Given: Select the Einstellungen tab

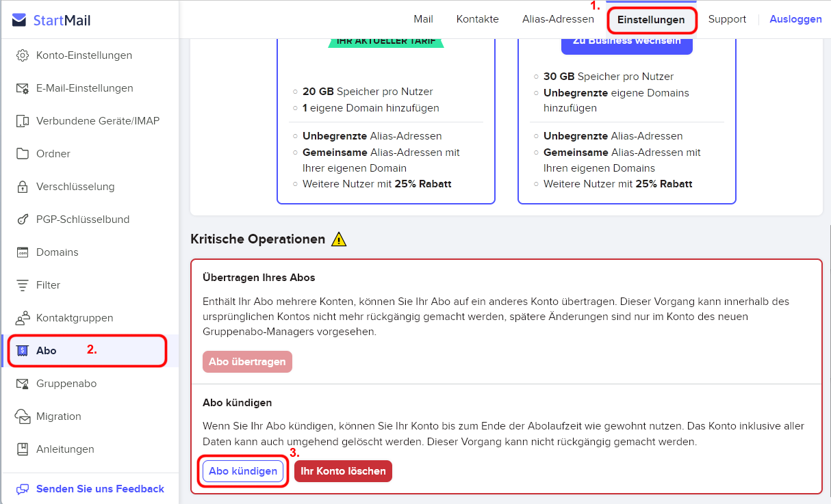Looking at the screenshot, I should pyautogui.click(x=651, y=20).
